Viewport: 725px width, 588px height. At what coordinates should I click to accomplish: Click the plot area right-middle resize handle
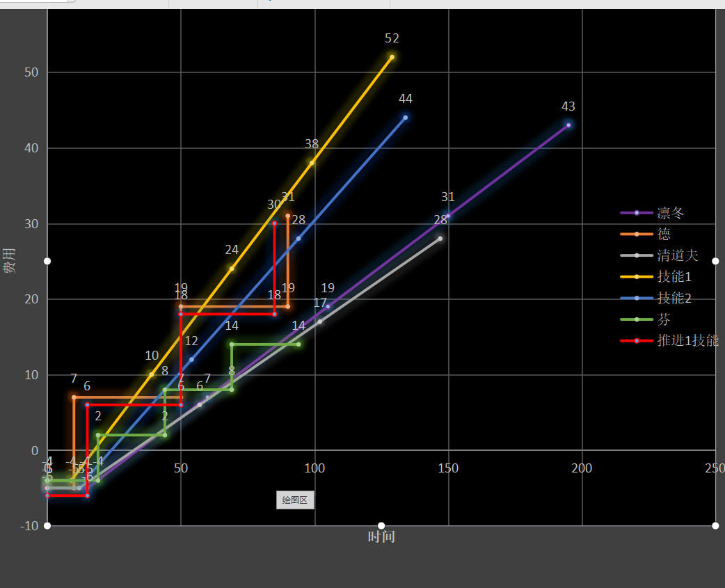[715, 261]
